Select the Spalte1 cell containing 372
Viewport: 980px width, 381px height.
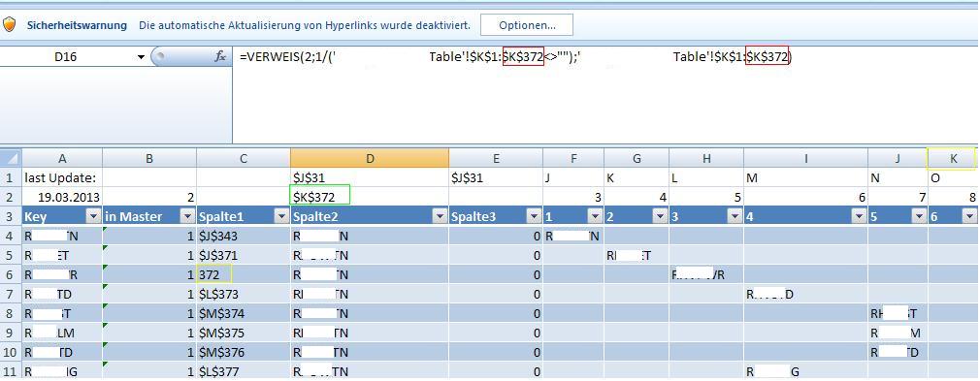click(244, 274)
